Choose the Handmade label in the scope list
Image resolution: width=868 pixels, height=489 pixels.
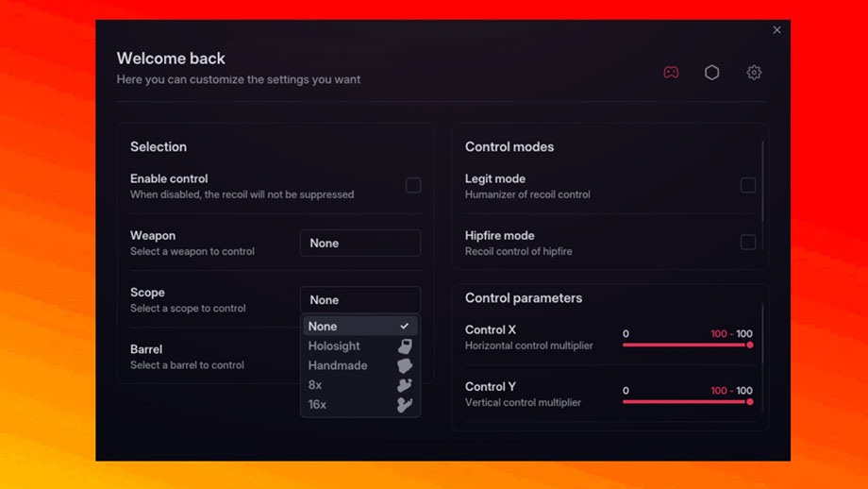(338, 365)
